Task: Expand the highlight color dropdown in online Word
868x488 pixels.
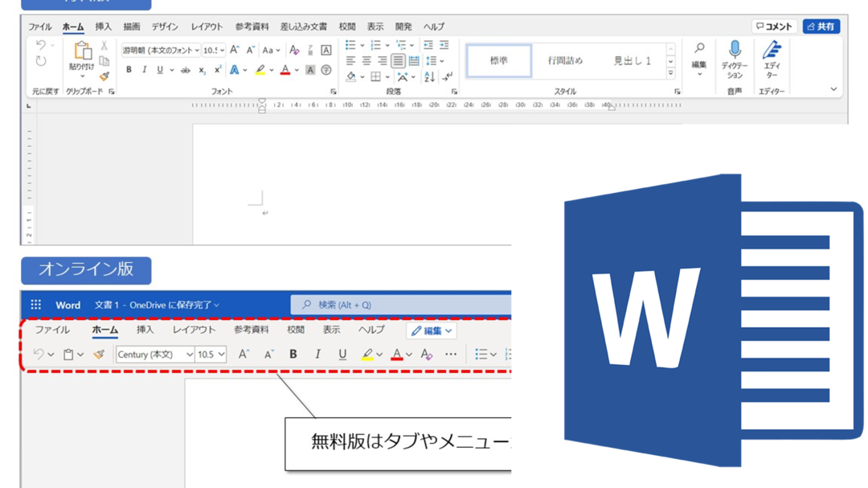Action: click(379, 354)
